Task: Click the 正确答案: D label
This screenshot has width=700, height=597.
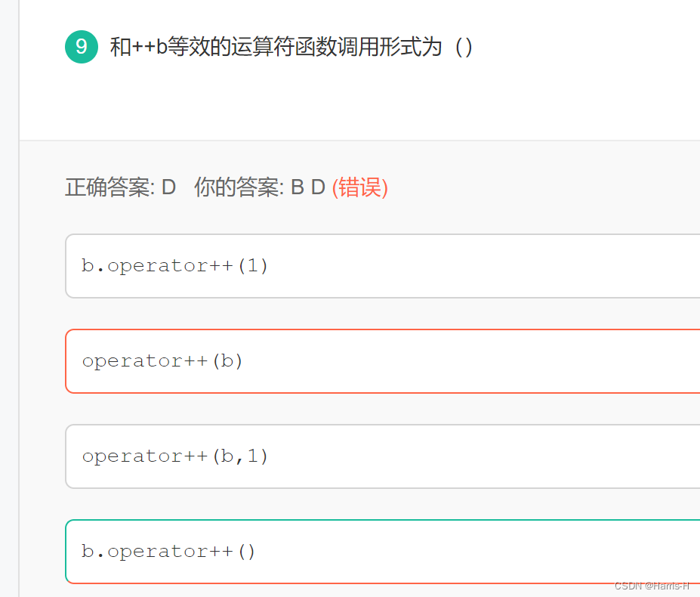Action: (122, 188)
